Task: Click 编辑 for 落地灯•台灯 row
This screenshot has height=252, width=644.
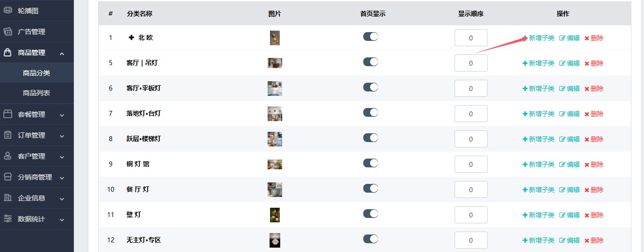Action: tap(570, 114)
